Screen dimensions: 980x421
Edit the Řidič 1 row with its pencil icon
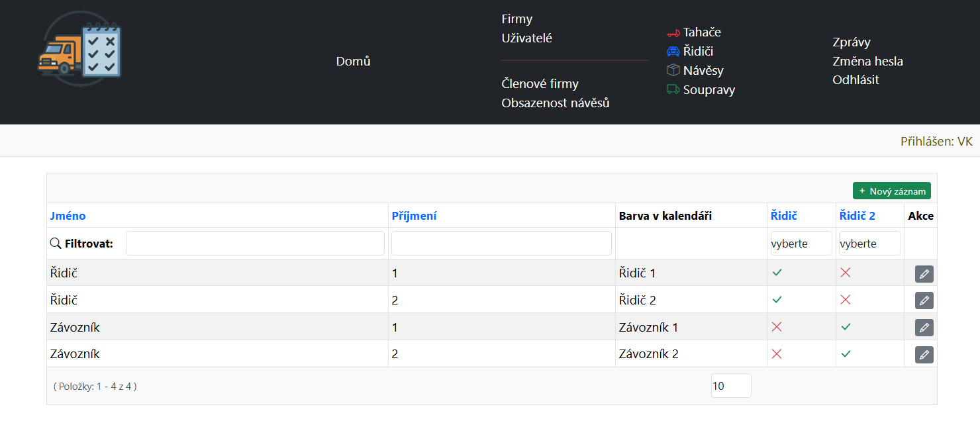point(924,273)
